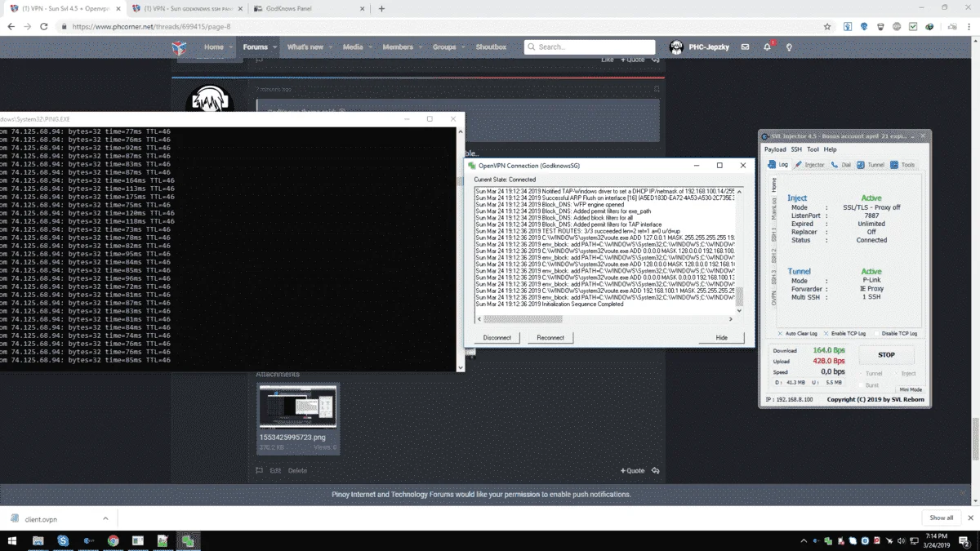Viewport: 980px width, 551px height.
Task: Click Reconnect in OpenVPN Connection window
Action: click(x=550, y=337)
